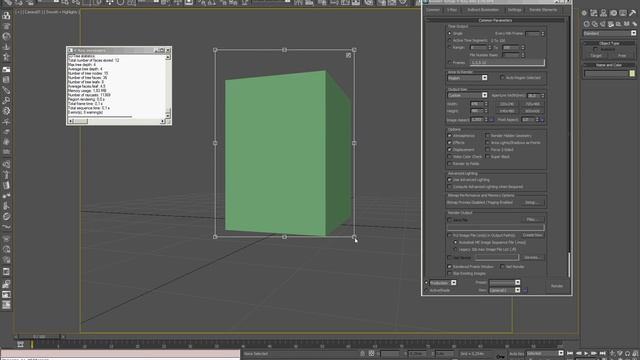Enable the Net Render checkbox
The width and height of the screenshot is (640, 360).
502,267
